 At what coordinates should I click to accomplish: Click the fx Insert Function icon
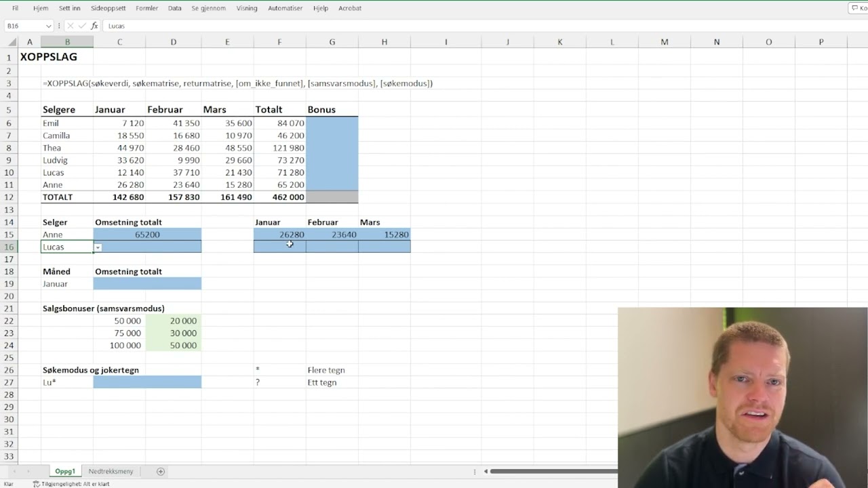pos(94,26)
